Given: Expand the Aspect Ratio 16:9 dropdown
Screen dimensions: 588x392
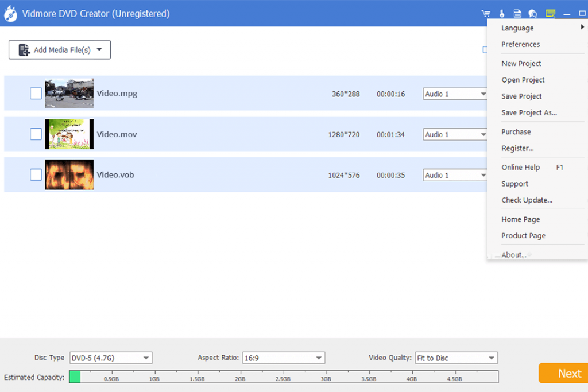Looking at the screenshot, I should click(x=284, y=358).
